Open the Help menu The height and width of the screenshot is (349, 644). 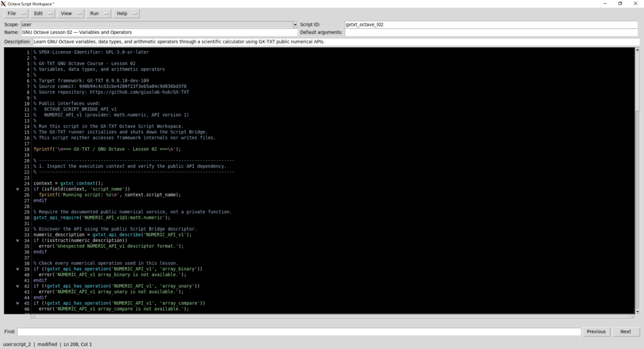126,14
